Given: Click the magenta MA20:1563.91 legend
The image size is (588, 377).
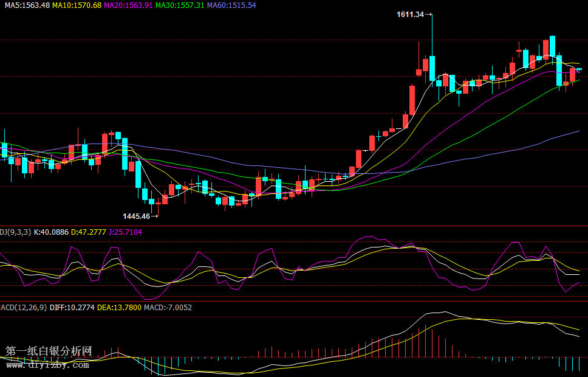Looking at the screenshot, I should (x=128, y=5).
